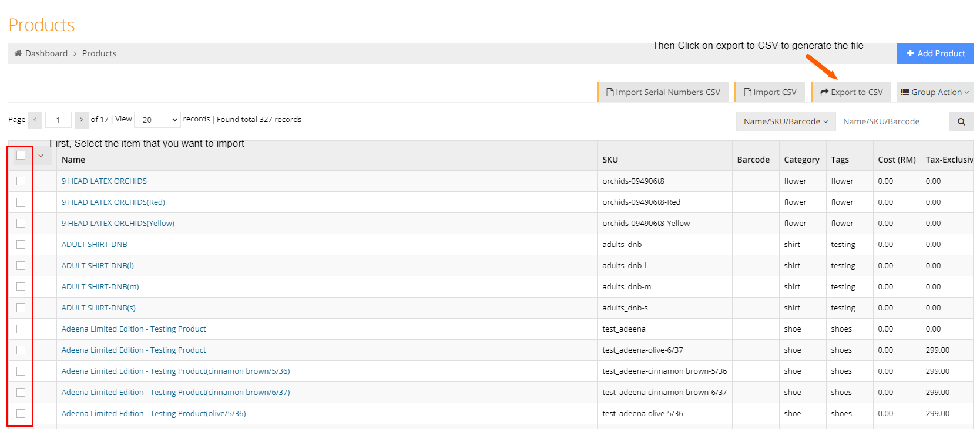Select checkbox for 9 HEAD LATEX ORCHIDS
The height and width of the screenshot is (429, 980).
click(21, 181)
